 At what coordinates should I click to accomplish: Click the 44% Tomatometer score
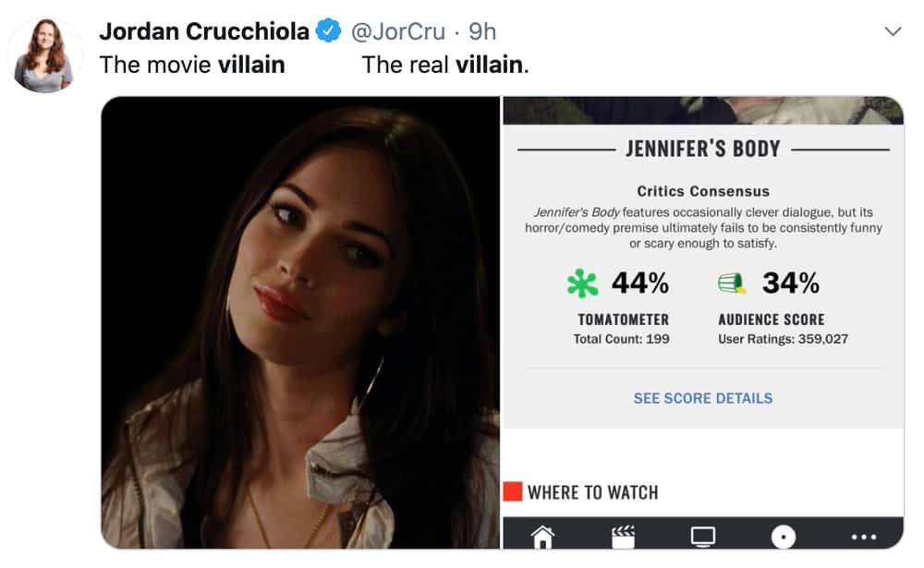tap(640, 283)
